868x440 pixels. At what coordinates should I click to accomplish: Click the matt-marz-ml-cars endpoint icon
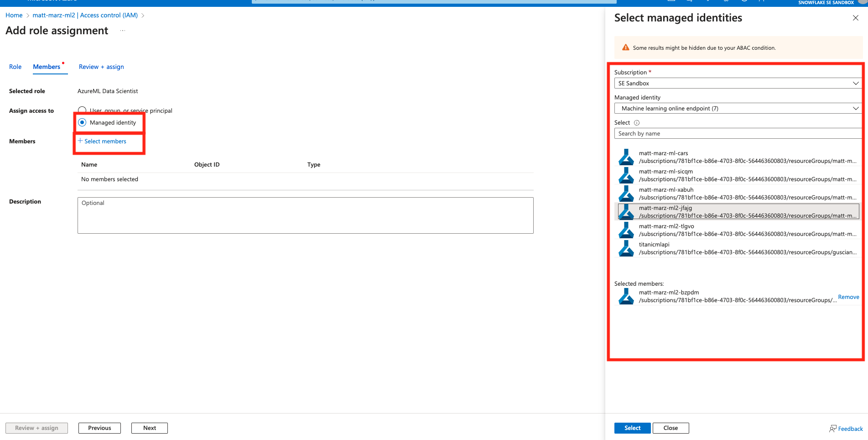[626, 157]
